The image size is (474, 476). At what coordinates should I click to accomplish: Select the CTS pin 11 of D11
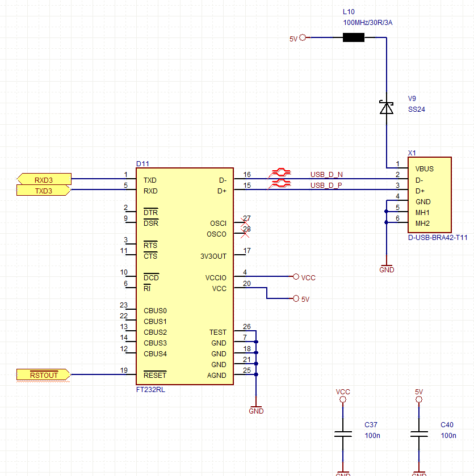(131, 254)
